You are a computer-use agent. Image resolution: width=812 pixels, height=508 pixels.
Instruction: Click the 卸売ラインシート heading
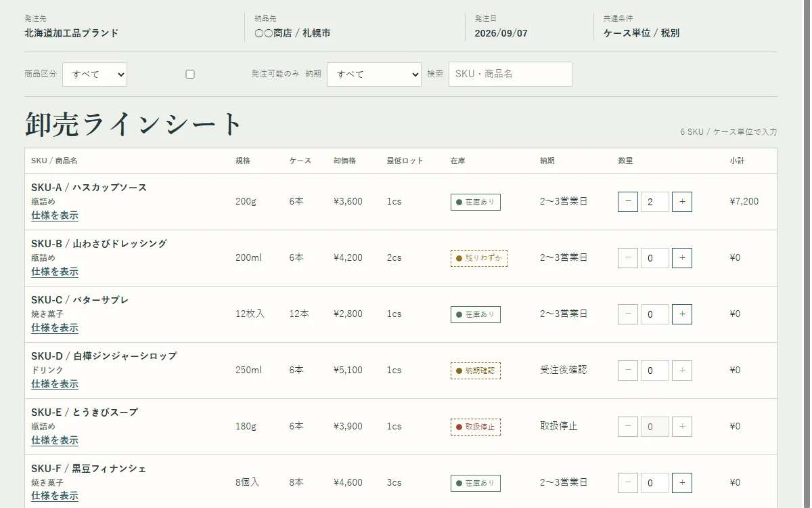(x=133, y=125)
